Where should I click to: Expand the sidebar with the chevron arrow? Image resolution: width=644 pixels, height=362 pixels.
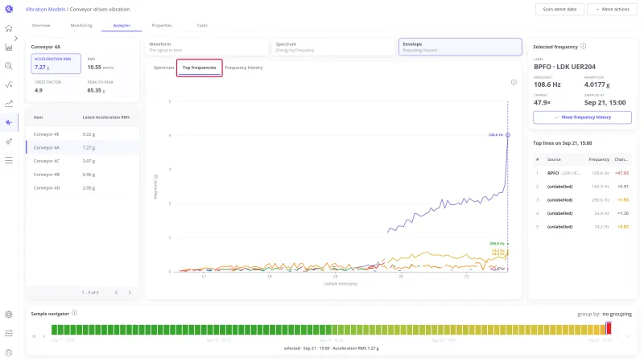click(15, 38)
